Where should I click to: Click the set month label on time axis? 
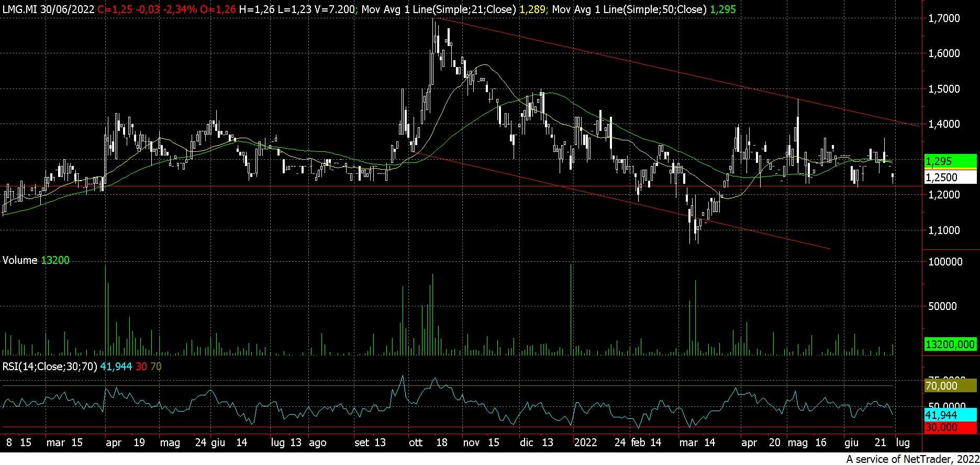click(361, 442)
